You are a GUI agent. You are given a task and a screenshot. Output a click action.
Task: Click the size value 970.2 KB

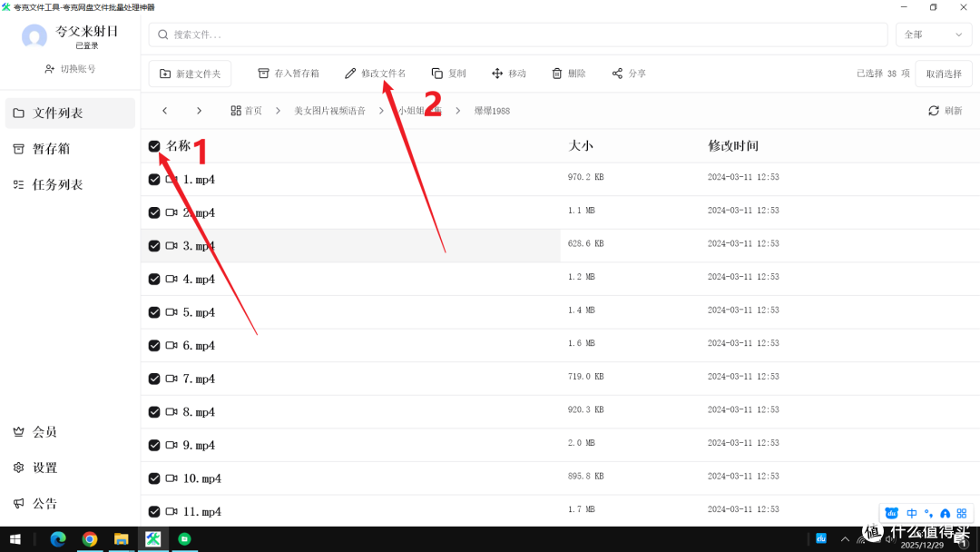pyautogui.click(x=585, y=177)
